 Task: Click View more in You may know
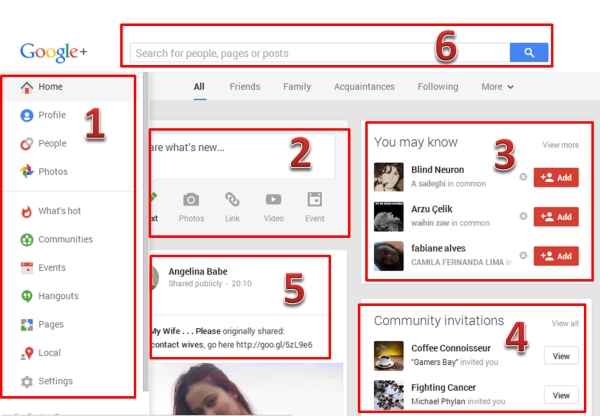[x=561, y=145]
